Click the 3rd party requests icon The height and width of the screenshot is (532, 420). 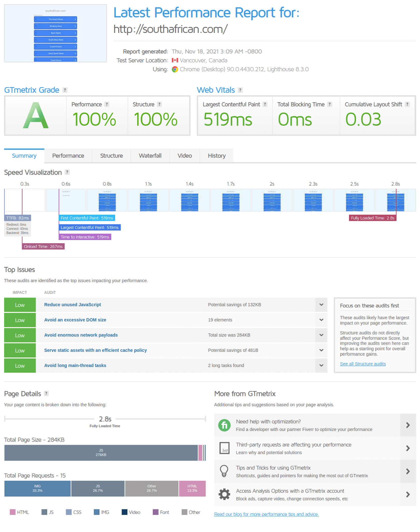pyautogui.click(x=224, y=448)
